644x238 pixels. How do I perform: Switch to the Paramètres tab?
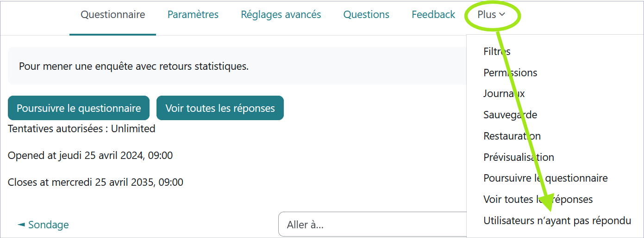pyautogui.click(x=193, y=15)
